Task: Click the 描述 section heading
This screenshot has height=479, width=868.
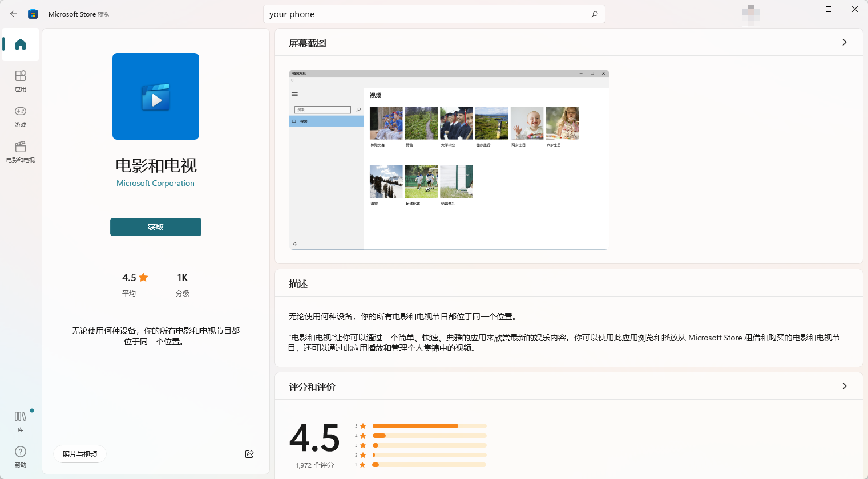Action: coord(298,283)
